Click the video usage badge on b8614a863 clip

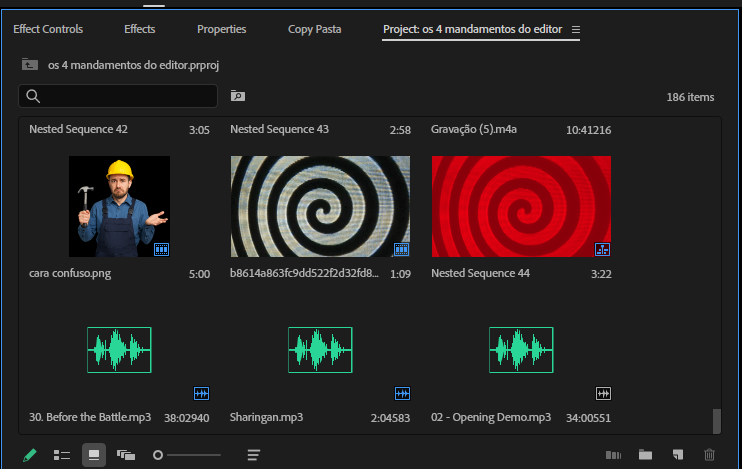(x=401, y=249)
